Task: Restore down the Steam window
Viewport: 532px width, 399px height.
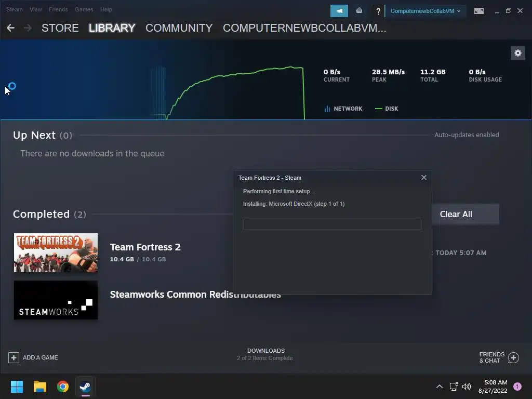Action: 508,11
